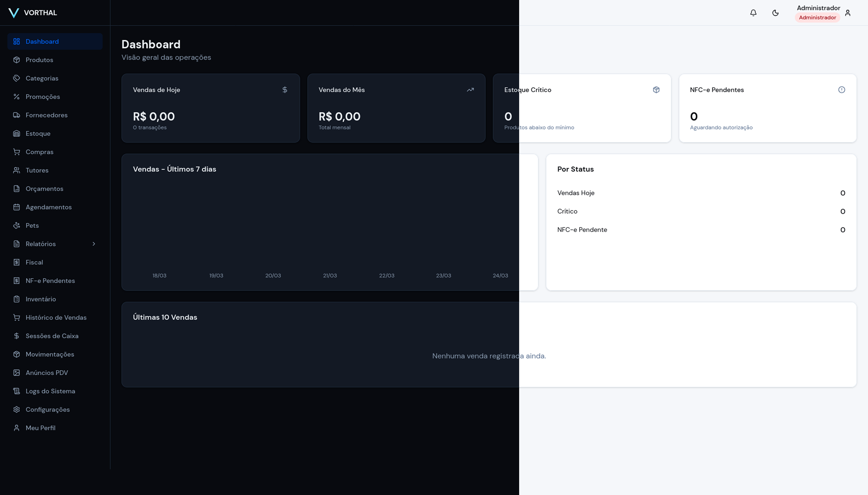Open Configurações from the sidebar

48,409
